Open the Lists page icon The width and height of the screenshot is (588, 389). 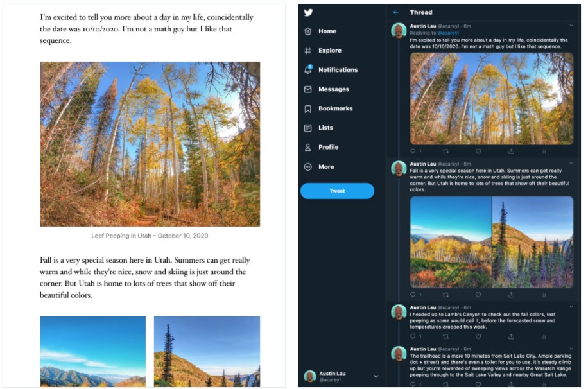point(308,128)
